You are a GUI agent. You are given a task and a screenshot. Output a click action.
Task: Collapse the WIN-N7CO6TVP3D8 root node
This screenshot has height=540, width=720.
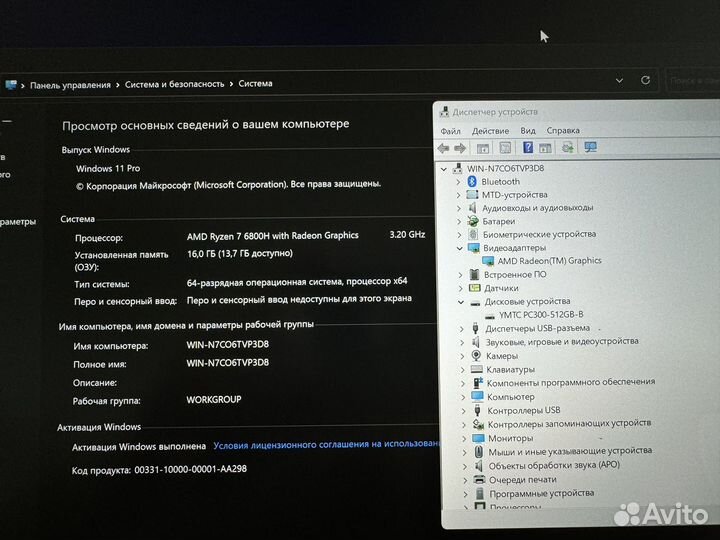(444, 169)
